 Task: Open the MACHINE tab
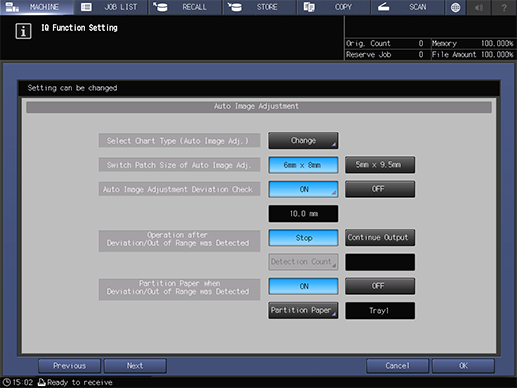(x=37, y=7)
